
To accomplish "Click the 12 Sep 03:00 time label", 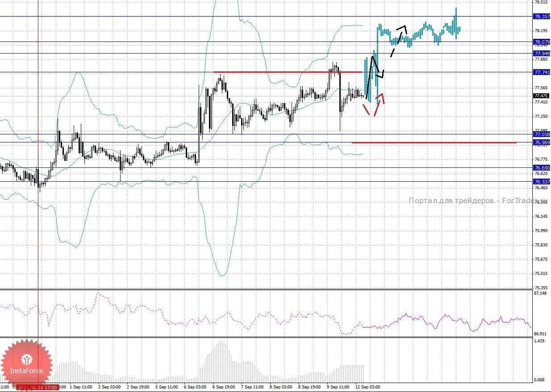I will (367, 388).
